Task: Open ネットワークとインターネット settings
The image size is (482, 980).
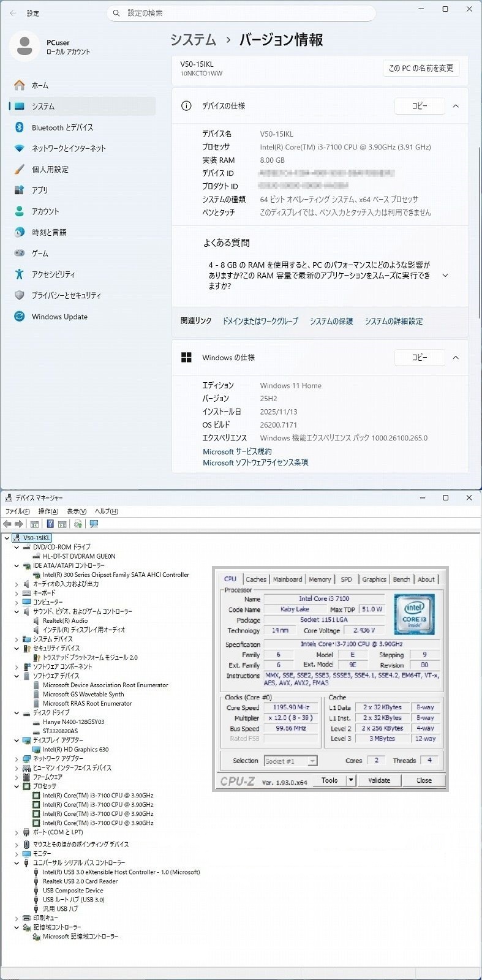Action: pos(69,148)
